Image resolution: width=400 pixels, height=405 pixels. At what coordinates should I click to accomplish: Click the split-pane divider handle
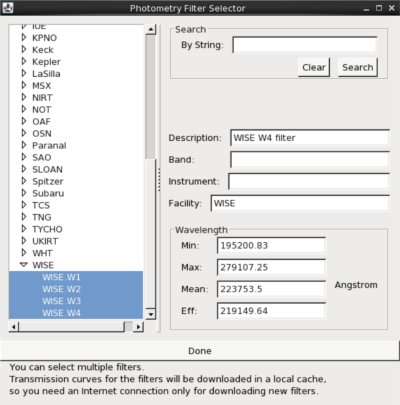(x=159, y=179)
